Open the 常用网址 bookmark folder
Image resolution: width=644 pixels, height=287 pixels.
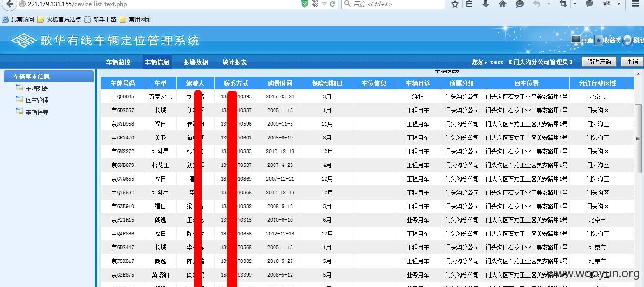click(x=136, y=19)
